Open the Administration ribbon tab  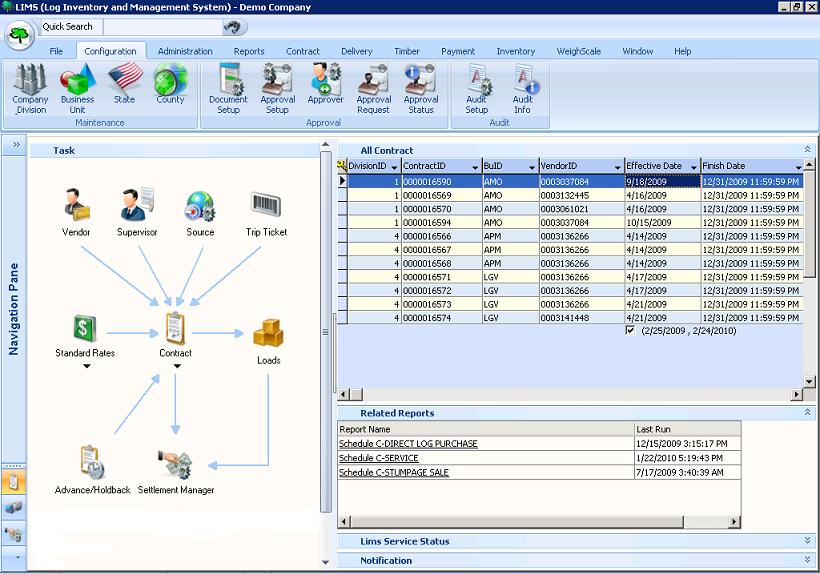coord(185,51)
